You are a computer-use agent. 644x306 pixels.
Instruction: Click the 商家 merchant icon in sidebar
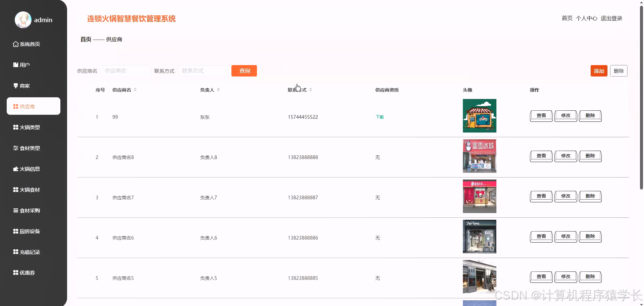pyautogui.click(x=15, y=86)
